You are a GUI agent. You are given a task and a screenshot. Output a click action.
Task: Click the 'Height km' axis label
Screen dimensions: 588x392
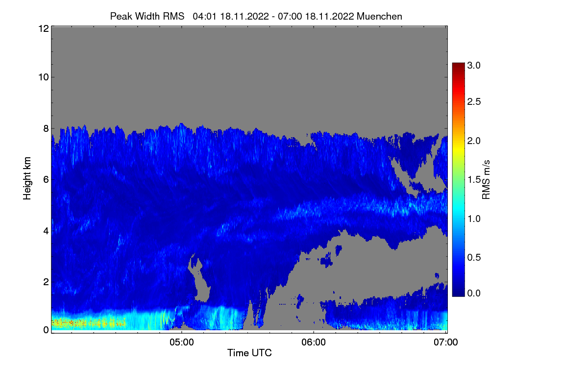[27, 178]
